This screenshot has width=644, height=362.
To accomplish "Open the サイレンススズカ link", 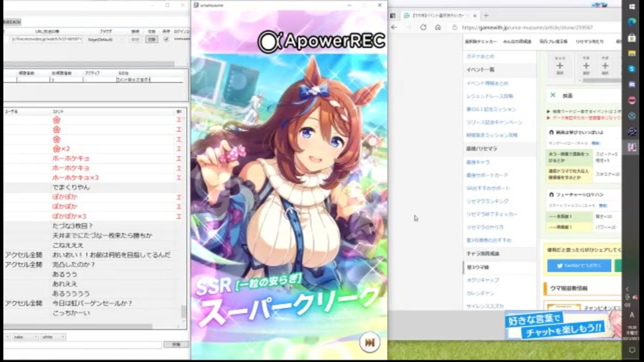I will [x=484, y=306].
